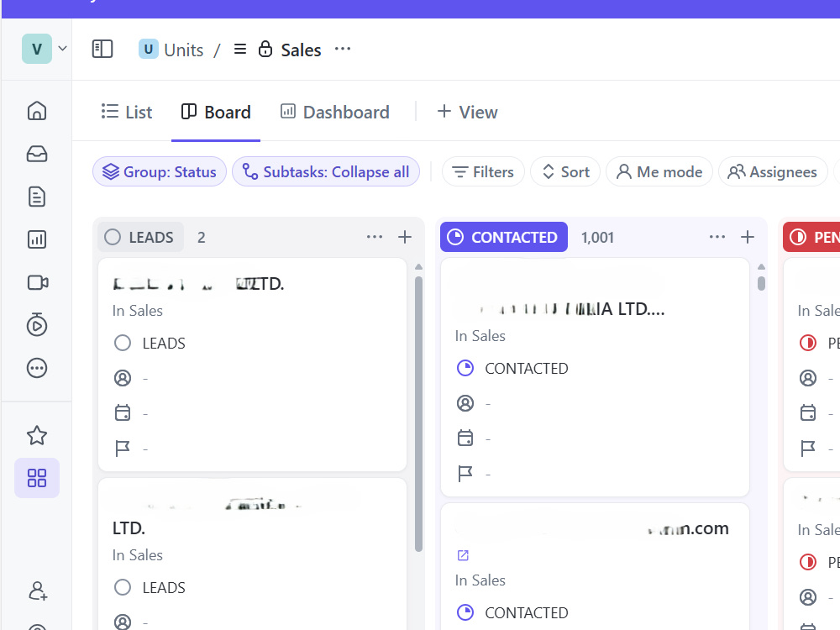This screenshot has height=630, width=840.
Task: Toggle CONTACTED status on n.com card
Action: [x=465, y=612]
